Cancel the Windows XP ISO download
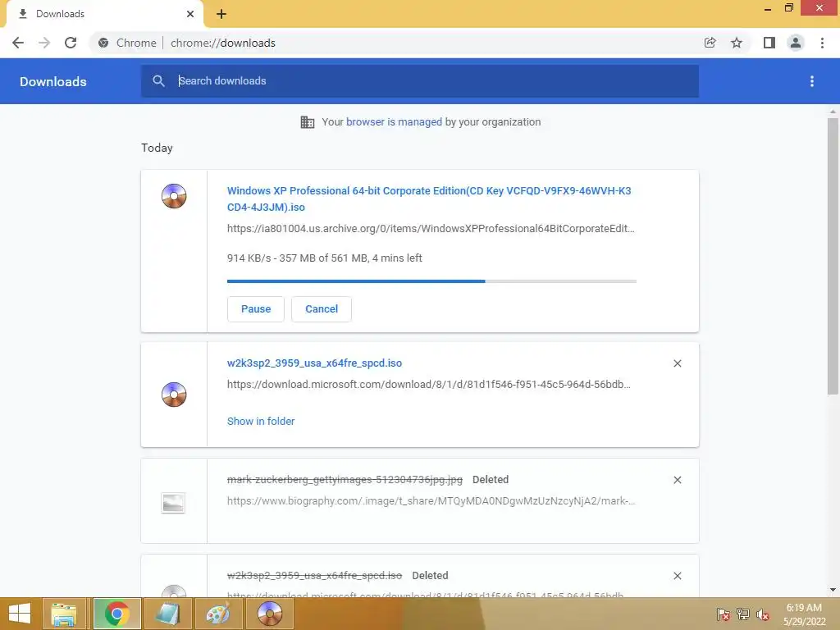840x630 pixels. (322, 309)
